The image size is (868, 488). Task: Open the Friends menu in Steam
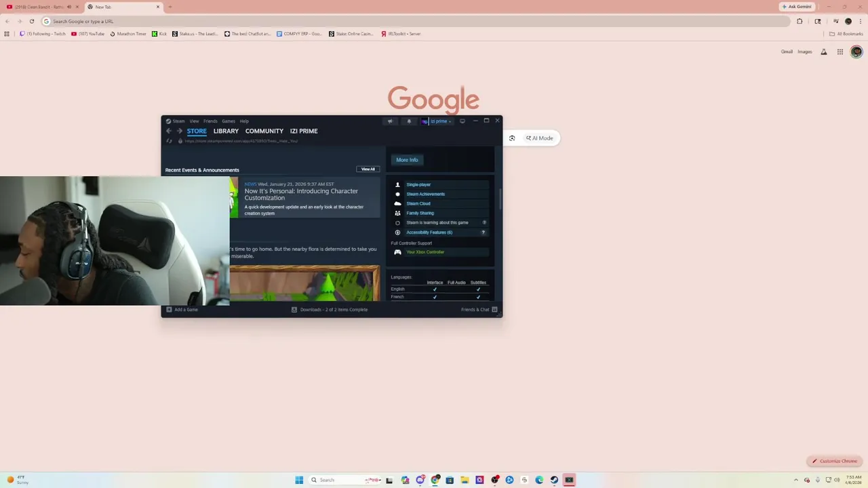point(210,121)
